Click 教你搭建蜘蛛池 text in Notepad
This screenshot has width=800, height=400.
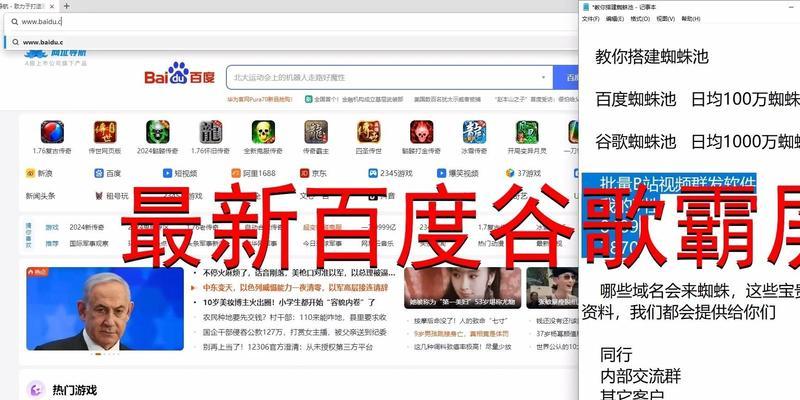click(x=652, y=56)
